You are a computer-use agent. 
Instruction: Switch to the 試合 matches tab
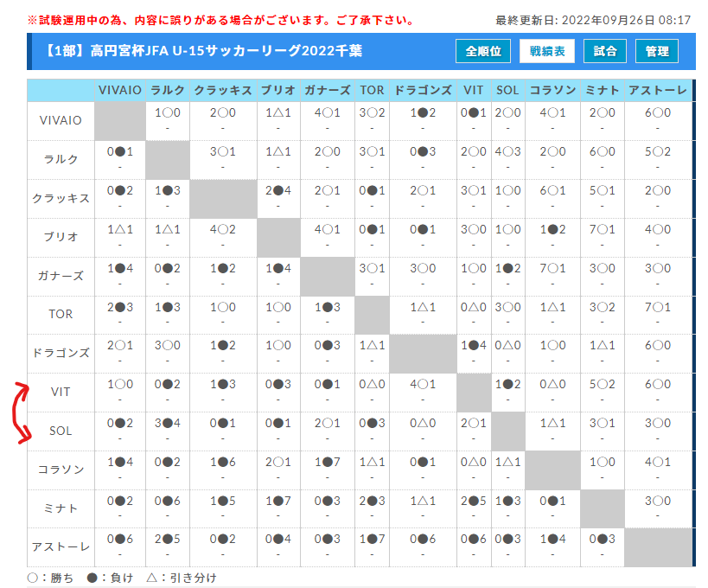click(x=605, y=51)
